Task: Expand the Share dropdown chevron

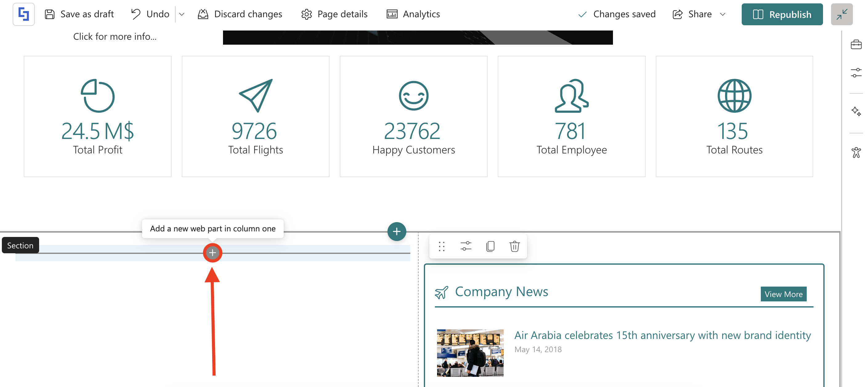Action: point(722,14)
